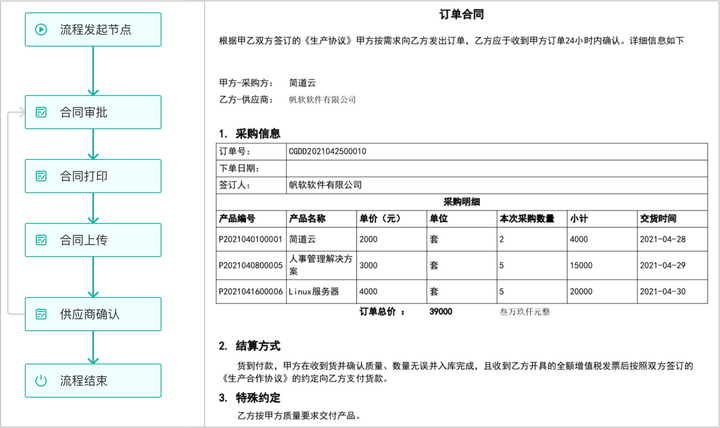The height and width of the screenshot is (428, 720).
Task: Click the 单价（元） column header
Action: 380,219
